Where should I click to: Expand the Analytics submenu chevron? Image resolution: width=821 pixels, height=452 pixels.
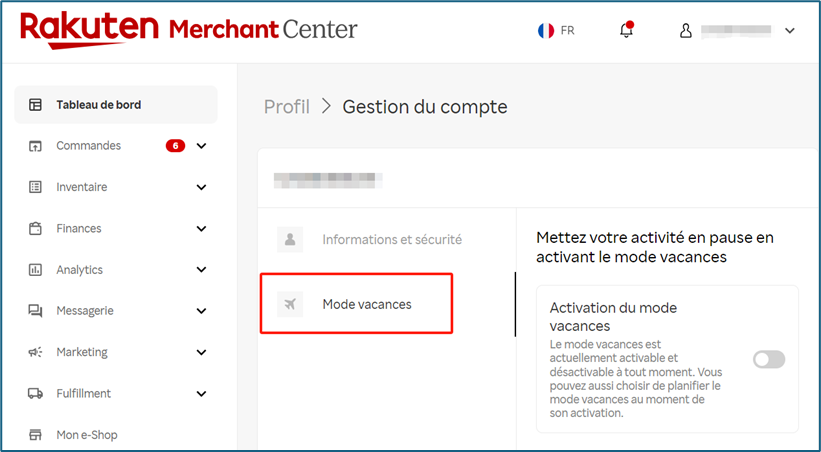coord(201,270)
